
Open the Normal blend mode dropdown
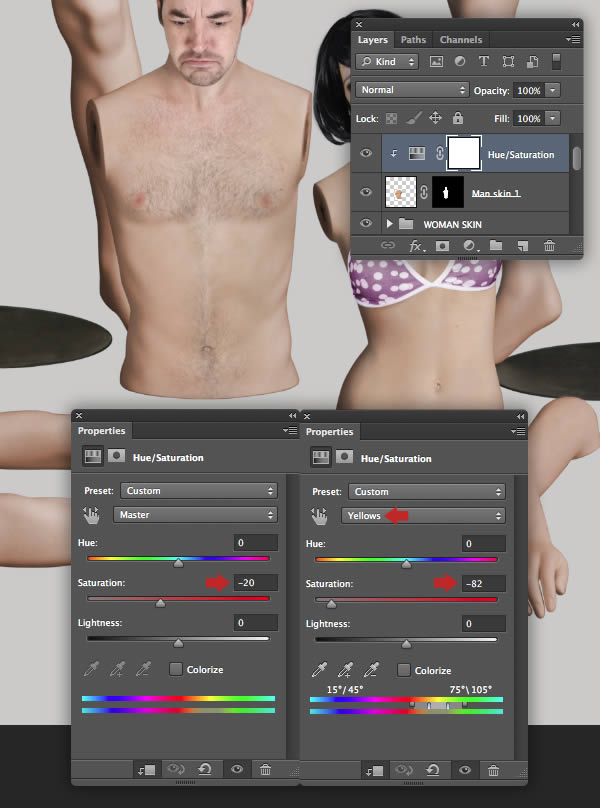click(412, 90)
